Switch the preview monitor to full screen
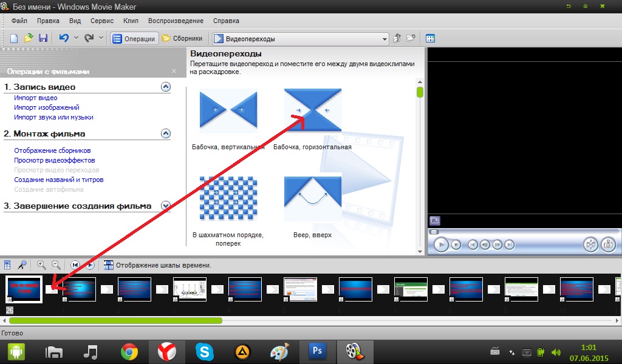622x364 pixels. pos(435,221)
